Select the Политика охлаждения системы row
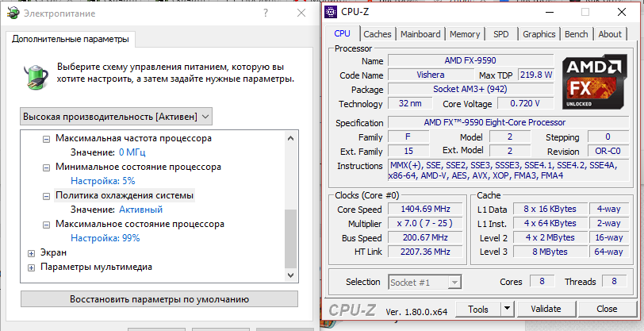Image resolution: width=644 pixels, height=331 pixels. point(125,195)
